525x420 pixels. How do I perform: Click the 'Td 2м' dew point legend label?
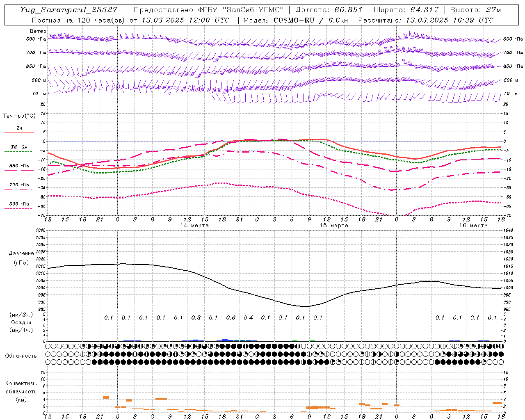(19, 147)
